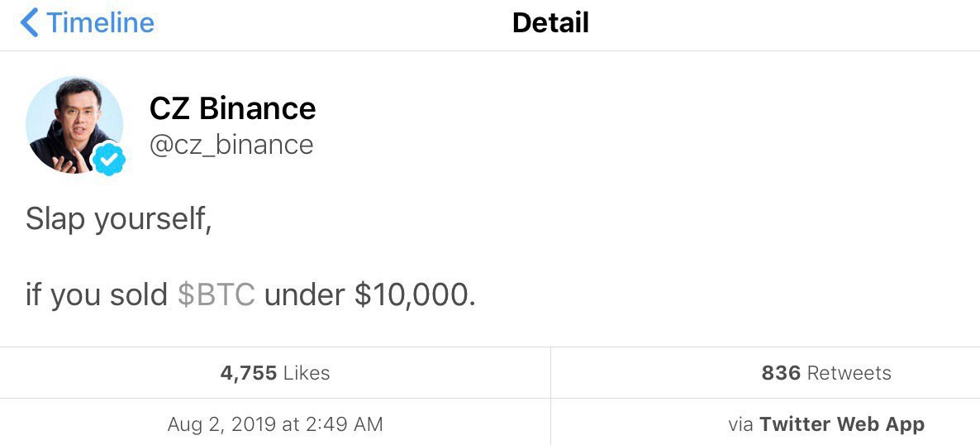Tap the $10,000 amount in tweet
This screenshot has height=445, width=980.
(414, 295)
